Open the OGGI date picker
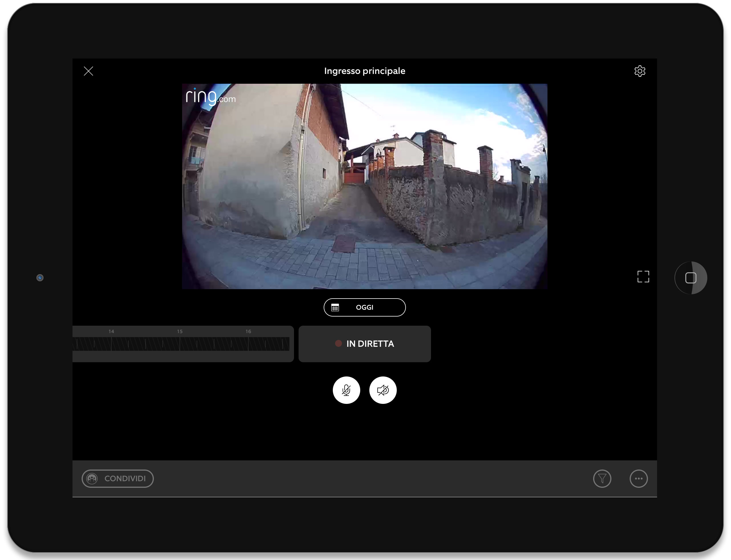This screenshot has height=560, width=731. point(365,307)
